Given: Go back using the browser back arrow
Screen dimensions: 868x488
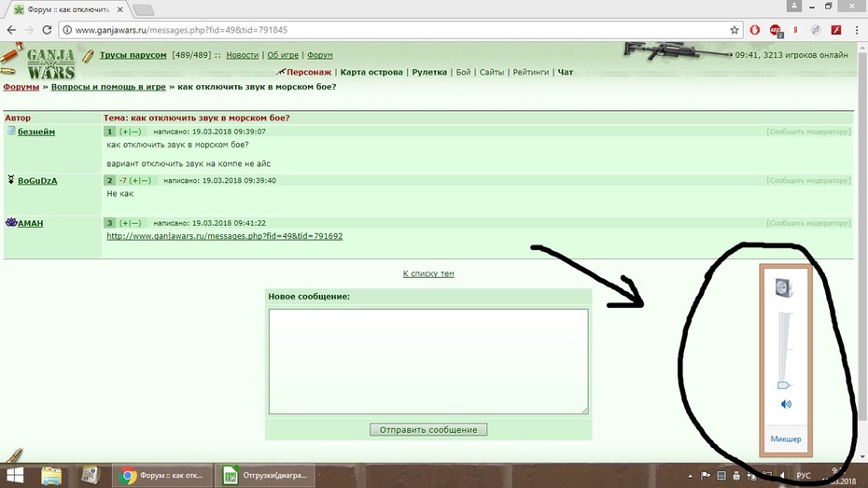Looking at the screenshot, I should point(11,30).
